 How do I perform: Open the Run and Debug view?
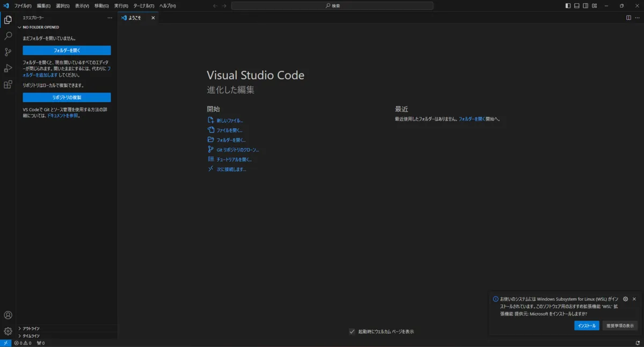(8, 68)
